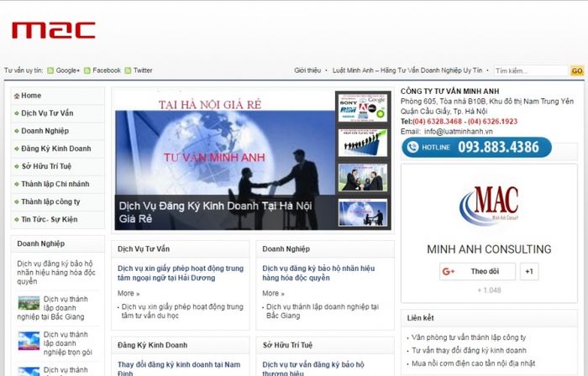Image resolution: width=588 pixels, height=376 pixels.
Task: Open link Mua nồi cơm điện cao tần
Action: pyautogui.click(x=473, y=363)
